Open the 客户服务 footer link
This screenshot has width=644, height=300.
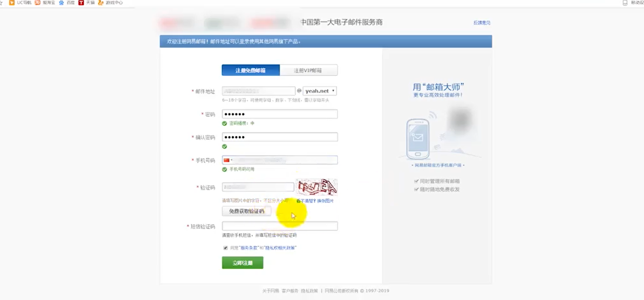click(x=290, y=291)
